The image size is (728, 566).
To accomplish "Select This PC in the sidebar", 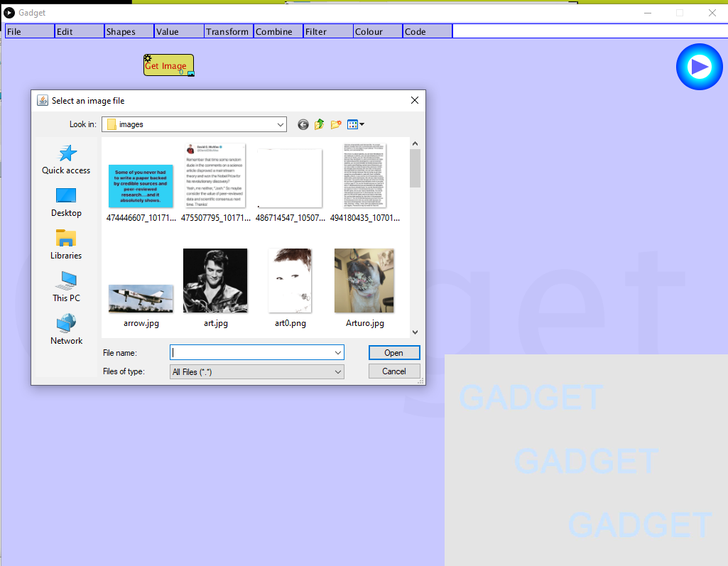I will click(x=66, y=287).
